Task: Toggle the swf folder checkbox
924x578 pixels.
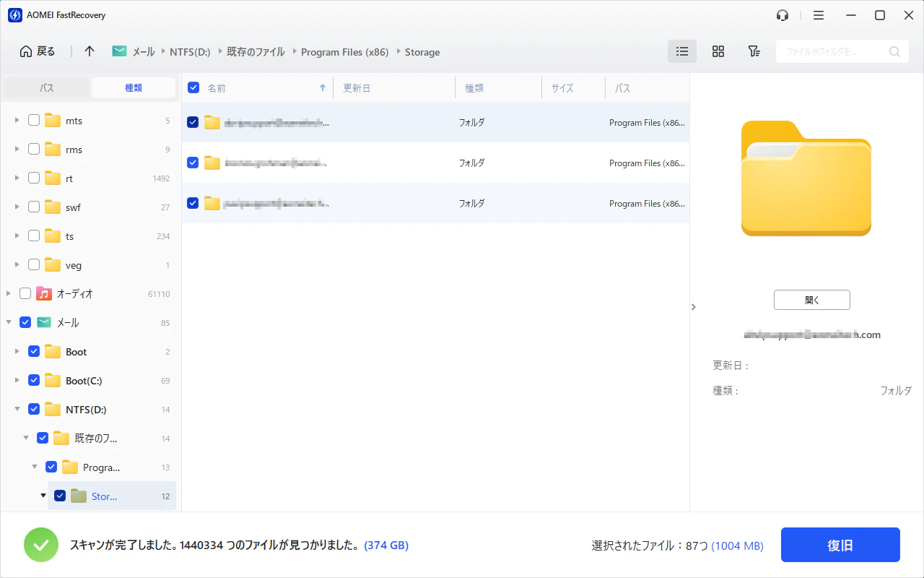Action: pyautogui.click(x=34, y=207)
